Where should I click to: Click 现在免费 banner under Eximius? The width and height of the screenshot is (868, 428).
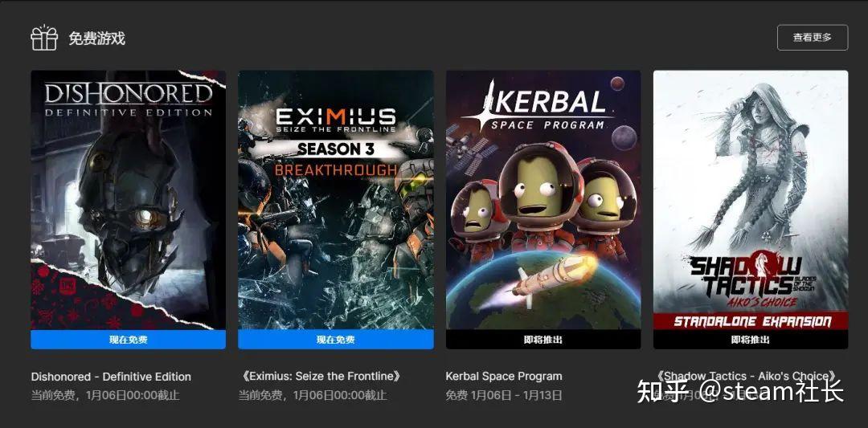pos(335,340)
